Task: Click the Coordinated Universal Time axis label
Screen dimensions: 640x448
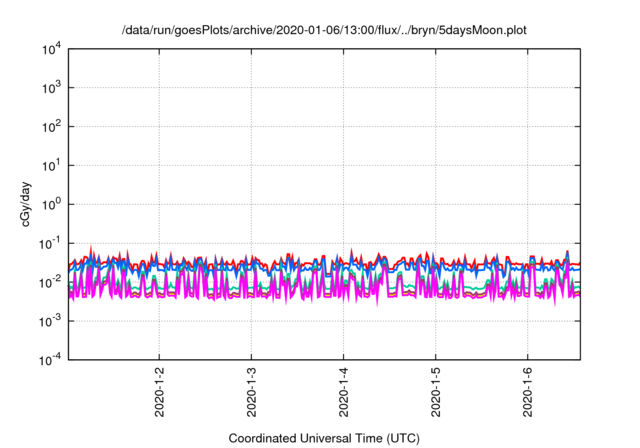Action: pyautogui.click(x=324, y=438)
